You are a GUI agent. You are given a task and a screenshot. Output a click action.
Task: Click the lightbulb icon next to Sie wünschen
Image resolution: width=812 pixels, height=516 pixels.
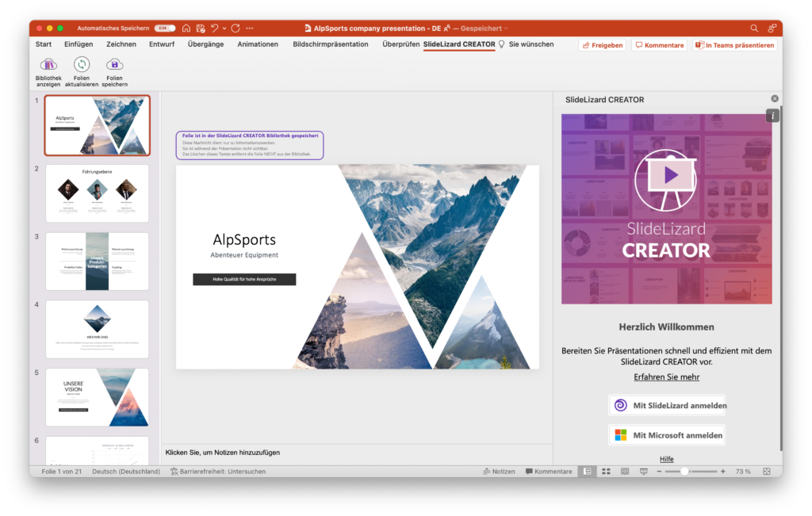click(501, 44)
